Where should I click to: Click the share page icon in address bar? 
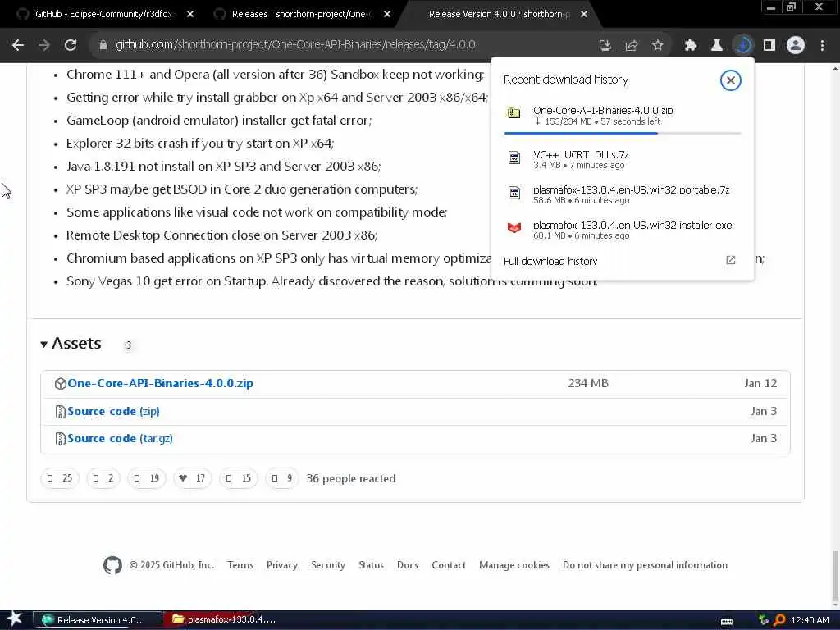coord(632,46)
